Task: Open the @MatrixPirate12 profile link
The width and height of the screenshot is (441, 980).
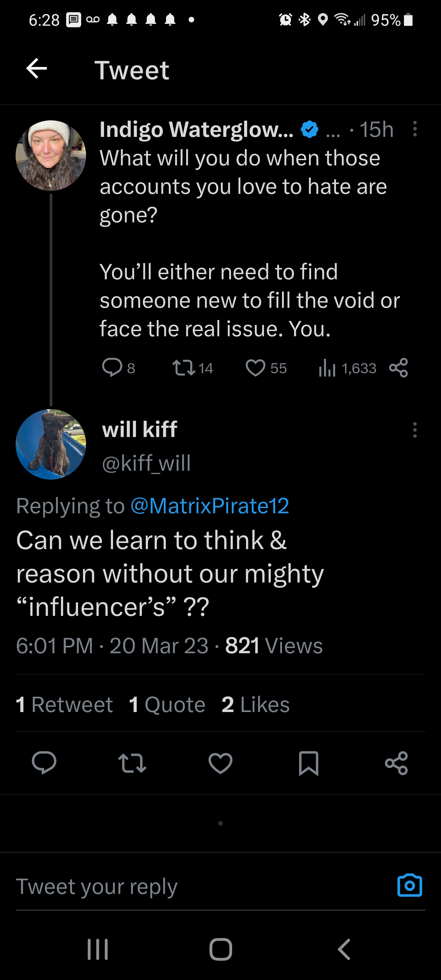Action: click(210, 506)
